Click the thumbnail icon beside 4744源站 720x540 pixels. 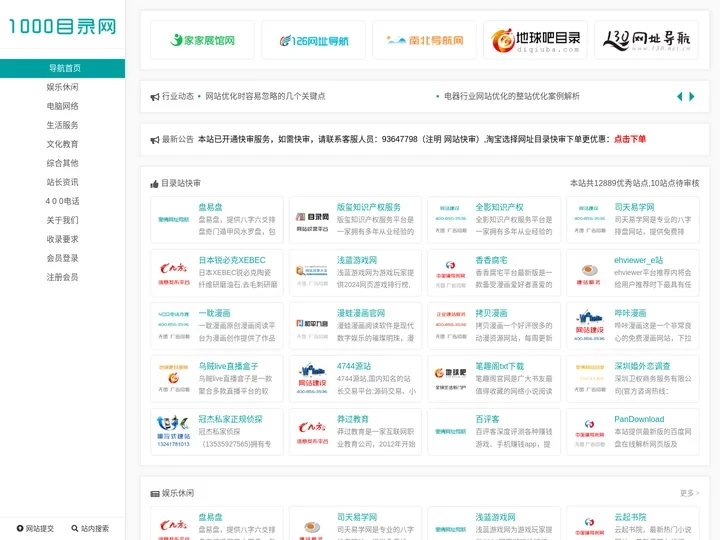312,379
